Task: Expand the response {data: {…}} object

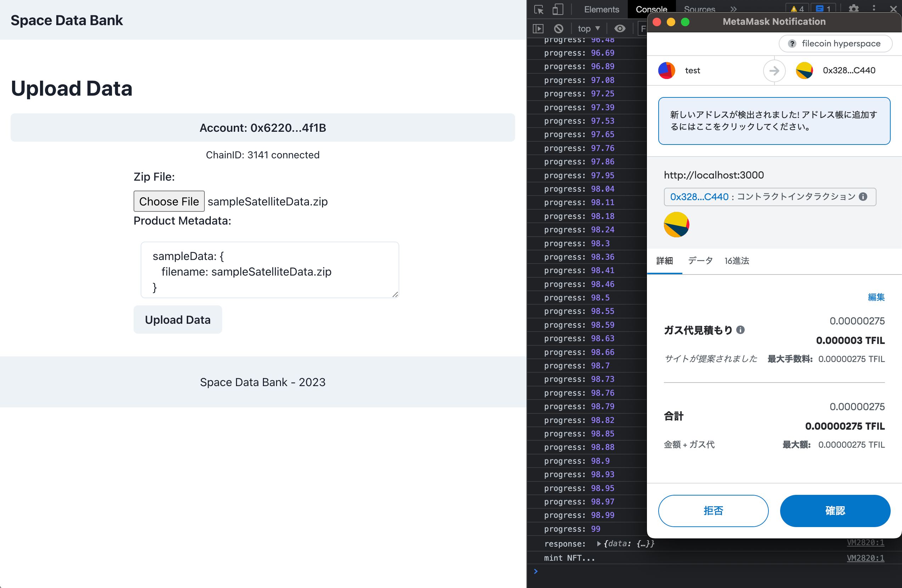Action: 599,544
